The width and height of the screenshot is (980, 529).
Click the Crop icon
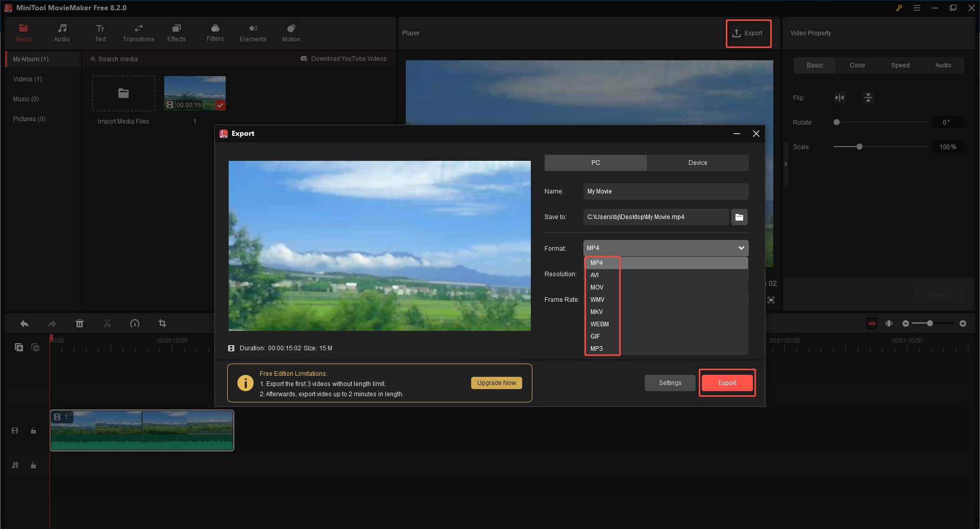[x=162, y=323]
